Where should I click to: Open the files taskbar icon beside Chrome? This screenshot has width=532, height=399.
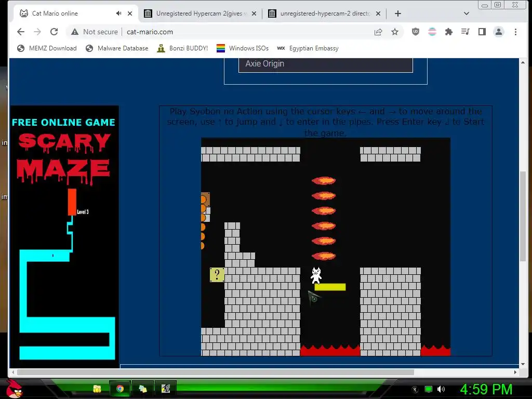point(143,389)
